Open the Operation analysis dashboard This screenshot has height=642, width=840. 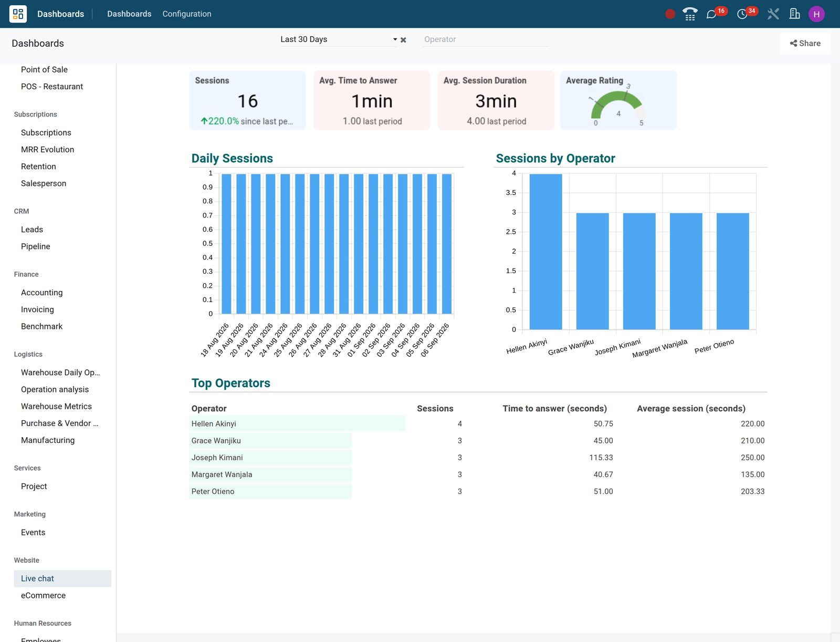55,389
